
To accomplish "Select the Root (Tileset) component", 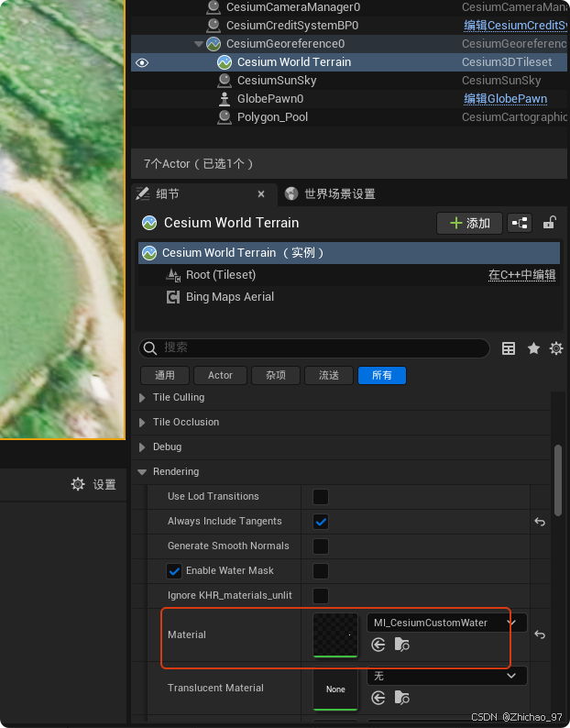I will (x=221, y=275).
